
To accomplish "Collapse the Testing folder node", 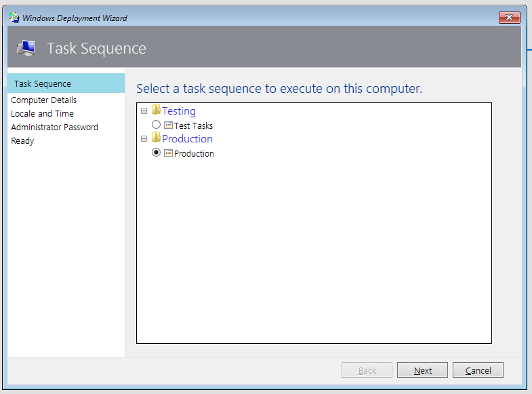I will point(144,111).
